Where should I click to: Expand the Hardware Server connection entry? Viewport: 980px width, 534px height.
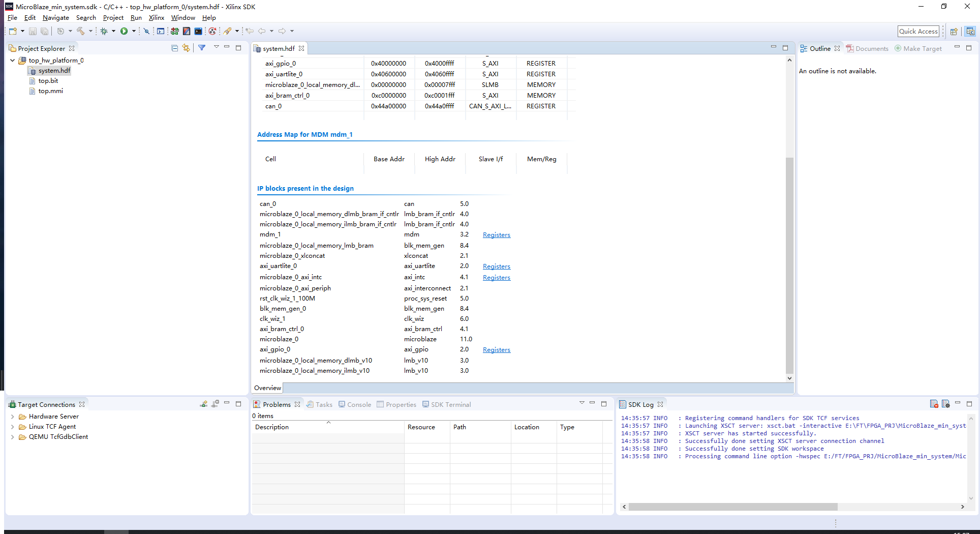pos(12,416)
